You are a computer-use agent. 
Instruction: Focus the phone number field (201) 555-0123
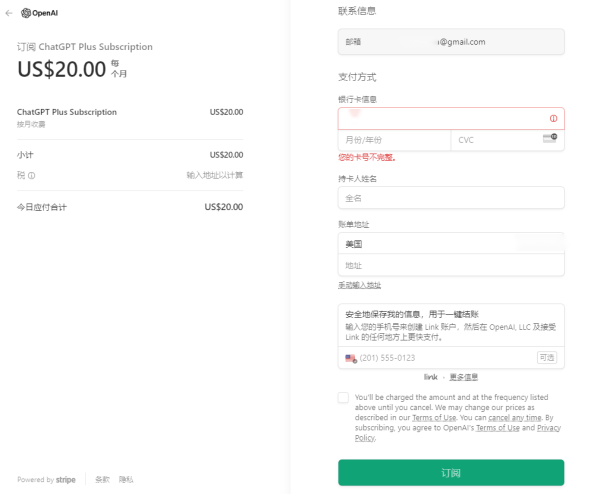click(x=451, y=358)
